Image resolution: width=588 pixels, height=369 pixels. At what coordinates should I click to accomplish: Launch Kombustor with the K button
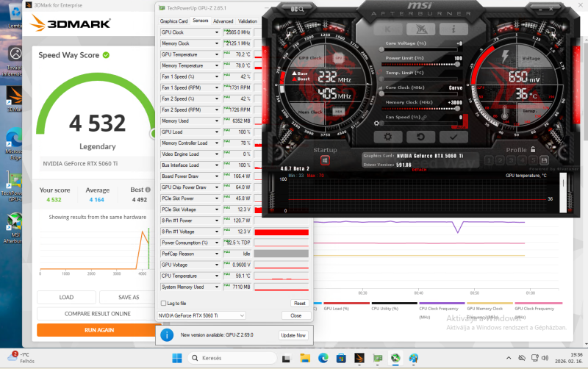click(388, 29)
